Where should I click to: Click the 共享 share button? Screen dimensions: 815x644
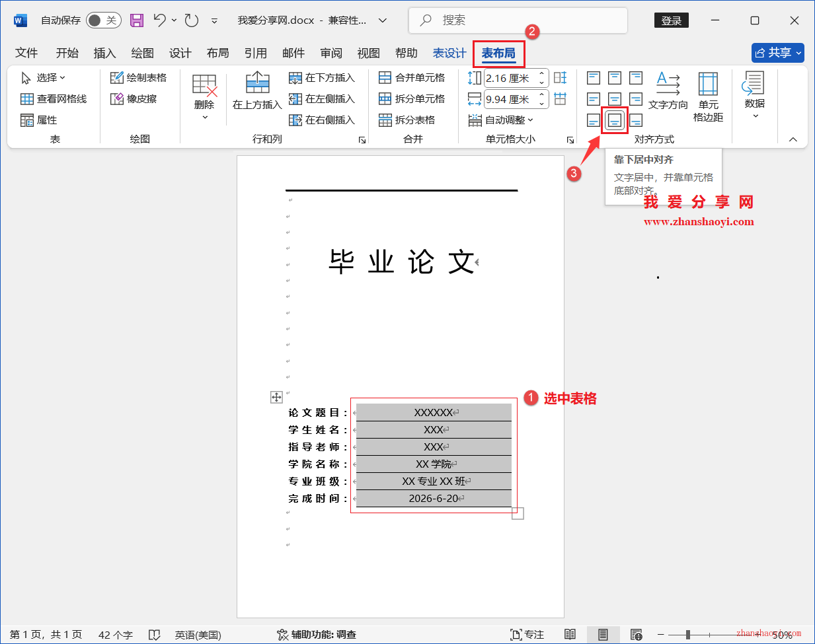tap(778, 53)
